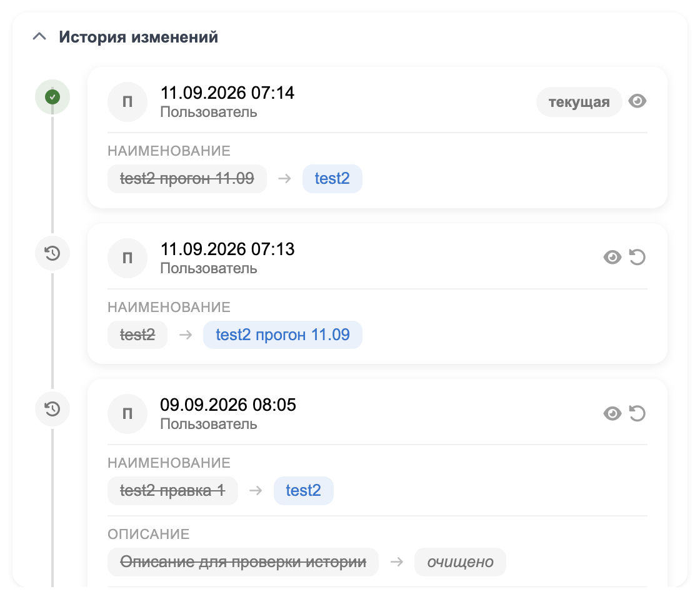Click the timestamp 09.09.2026 08:05

coord(228,405)
